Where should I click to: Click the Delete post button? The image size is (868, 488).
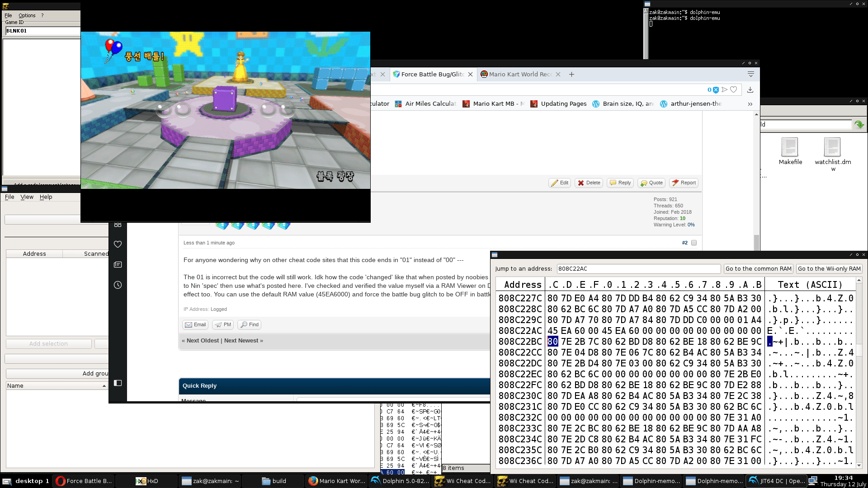point(589,183)
